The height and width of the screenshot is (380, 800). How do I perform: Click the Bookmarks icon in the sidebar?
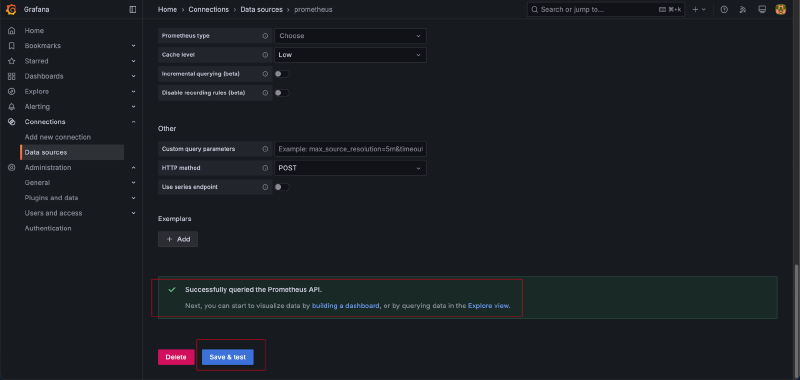[11, 46]
